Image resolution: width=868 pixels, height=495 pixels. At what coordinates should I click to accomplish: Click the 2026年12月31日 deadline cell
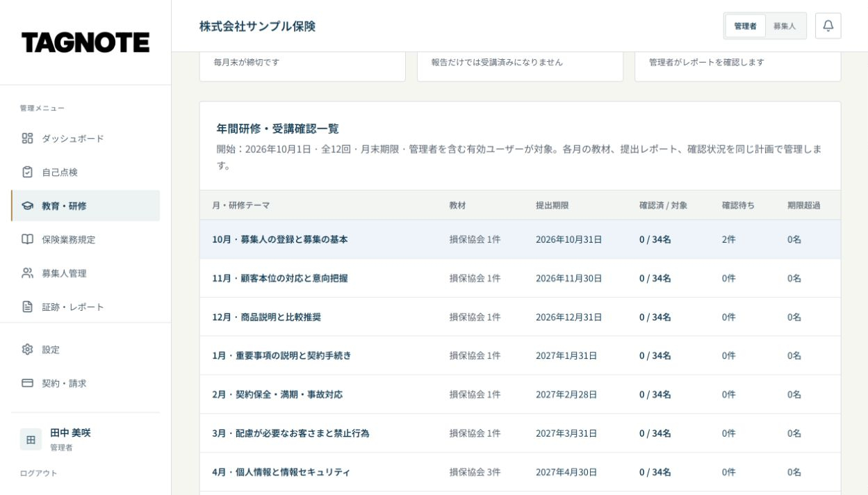point(568,317)
